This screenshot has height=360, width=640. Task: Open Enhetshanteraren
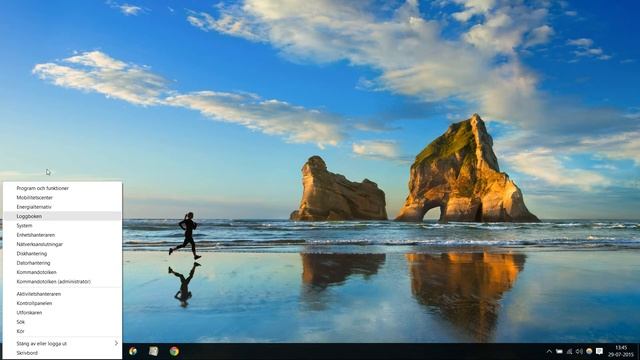62,235
